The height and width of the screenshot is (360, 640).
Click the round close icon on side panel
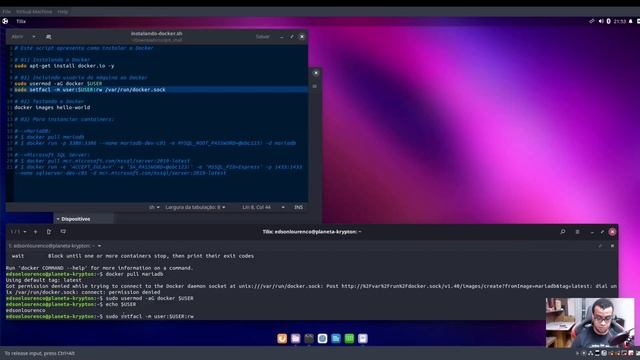pyautogui.click(x=316, y=73)
